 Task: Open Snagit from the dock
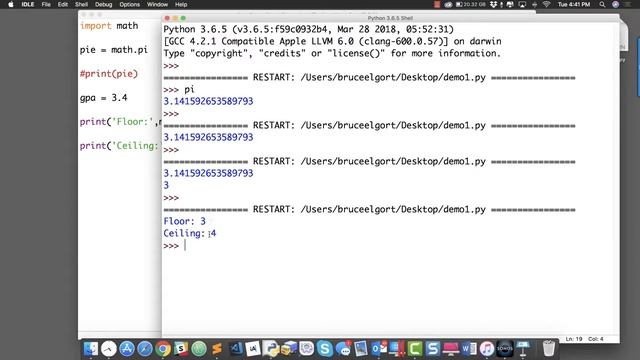click(x=433, y=349)
